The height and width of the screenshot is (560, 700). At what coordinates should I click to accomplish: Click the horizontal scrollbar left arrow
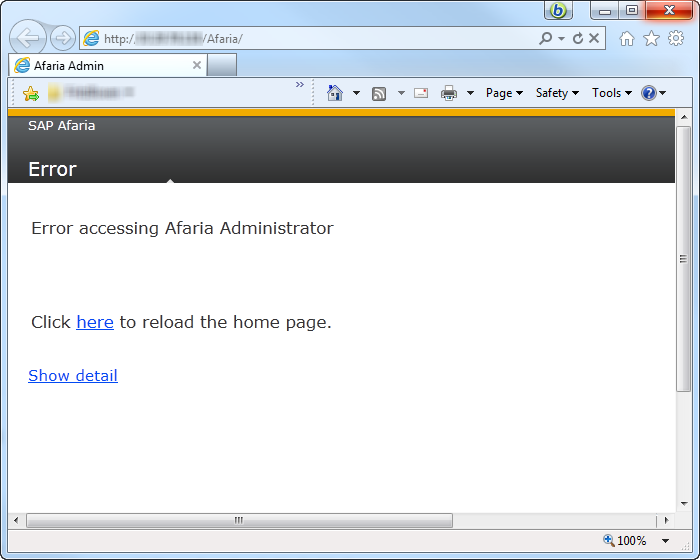tap(16, 520)
